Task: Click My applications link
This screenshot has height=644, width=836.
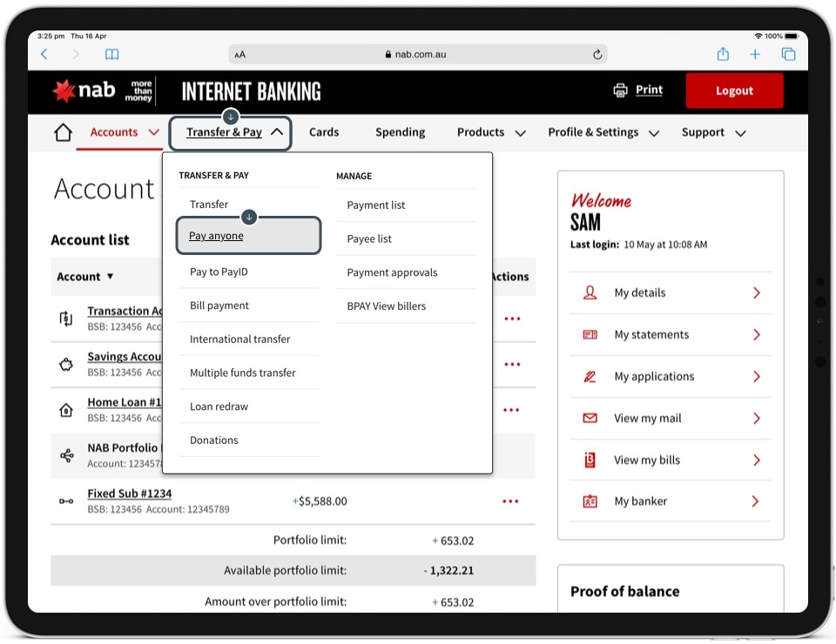Action: 654,377
